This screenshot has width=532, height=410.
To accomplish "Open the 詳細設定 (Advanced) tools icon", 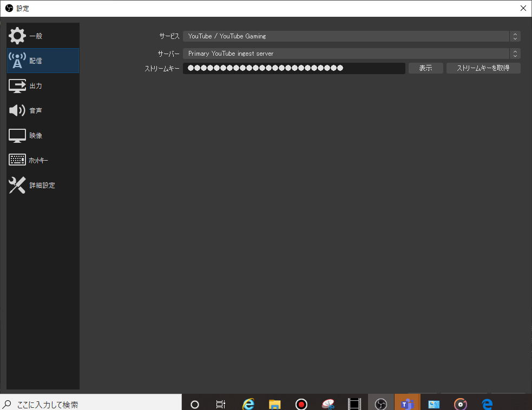I will point(17,185).
